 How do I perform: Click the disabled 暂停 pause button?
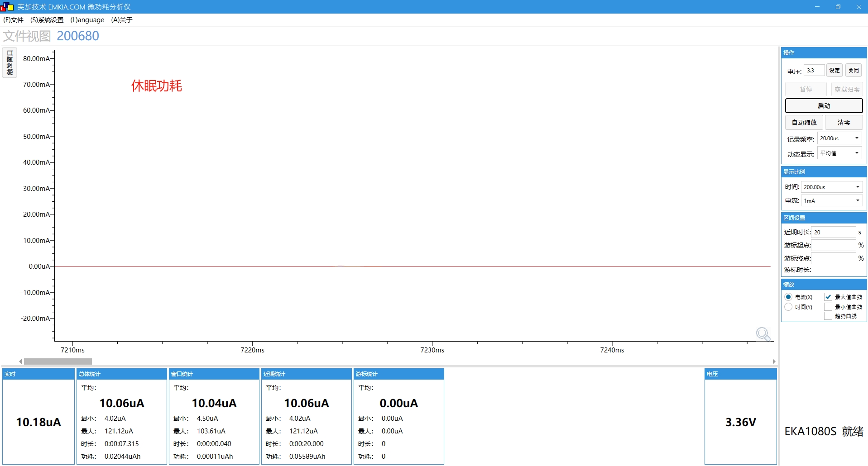(x=806, y=90)
